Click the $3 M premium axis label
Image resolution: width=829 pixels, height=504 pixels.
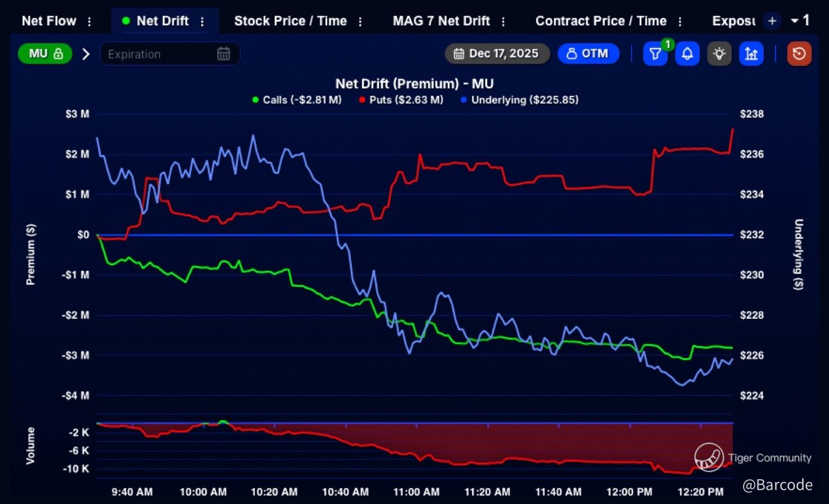click(x=77, y=114)
